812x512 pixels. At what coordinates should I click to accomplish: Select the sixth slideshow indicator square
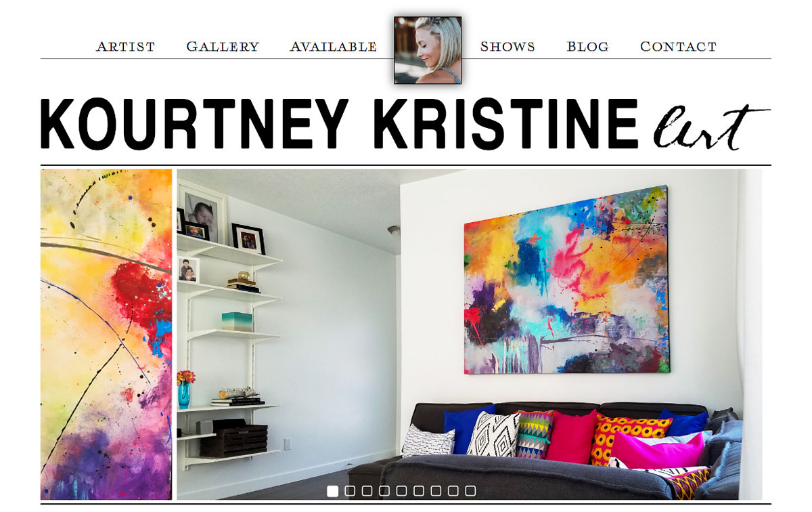click(419, 491)
